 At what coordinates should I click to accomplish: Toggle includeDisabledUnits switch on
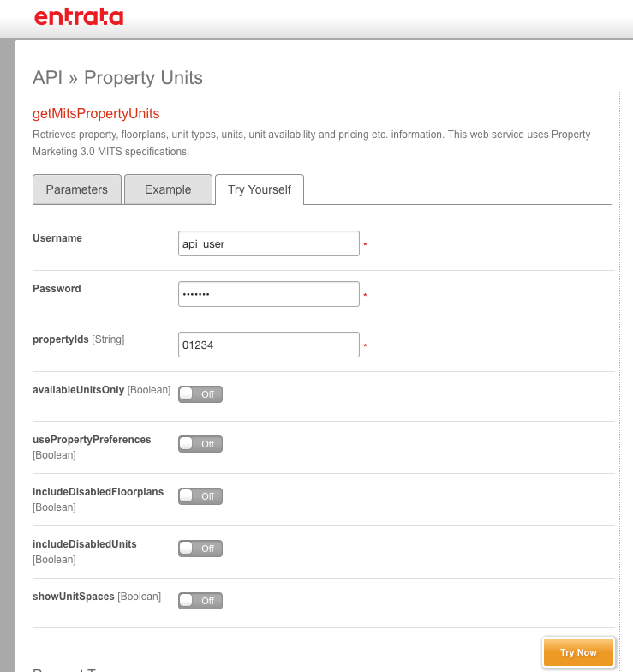click(200, 549)
